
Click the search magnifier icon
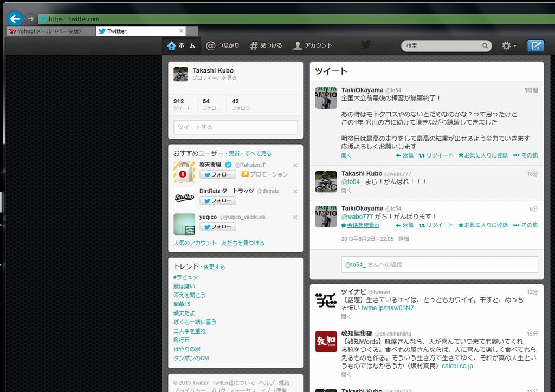(x=485, y=45)
